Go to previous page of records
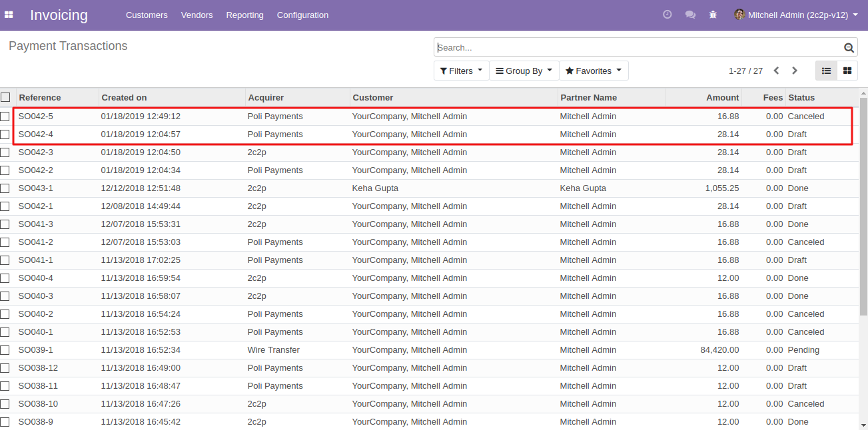This screenshot has width=868, height=430. [776, 71]
